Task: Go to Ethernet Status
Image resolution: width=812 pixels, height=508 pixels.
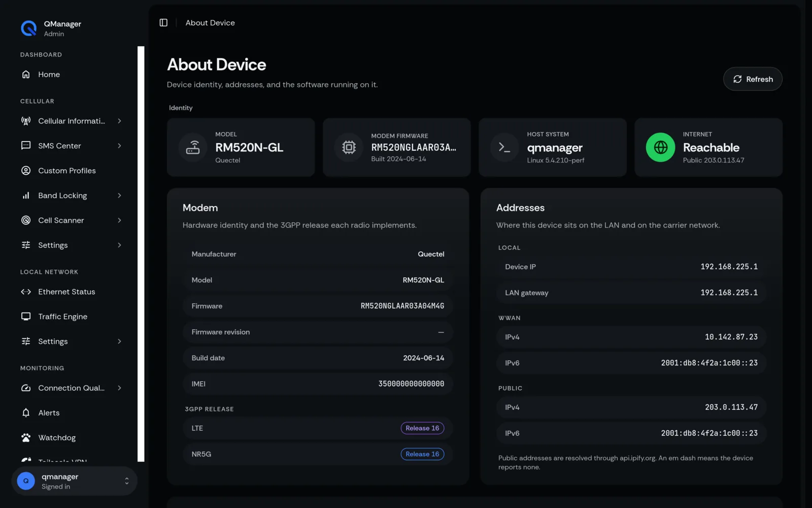Action: [74, 292]
